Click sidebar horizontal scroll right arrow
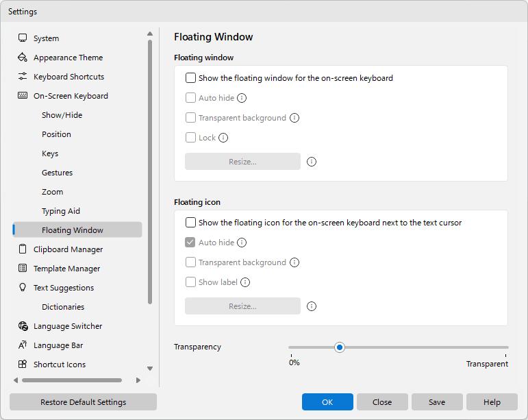 [138, 380]
